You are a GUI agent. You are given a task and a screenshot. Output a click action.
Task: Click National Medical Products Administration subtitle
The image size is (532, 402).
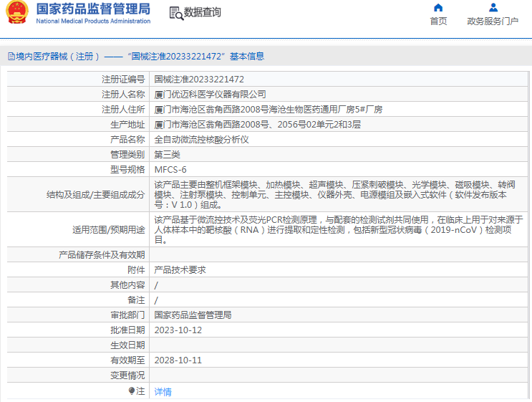pos(93,21)
